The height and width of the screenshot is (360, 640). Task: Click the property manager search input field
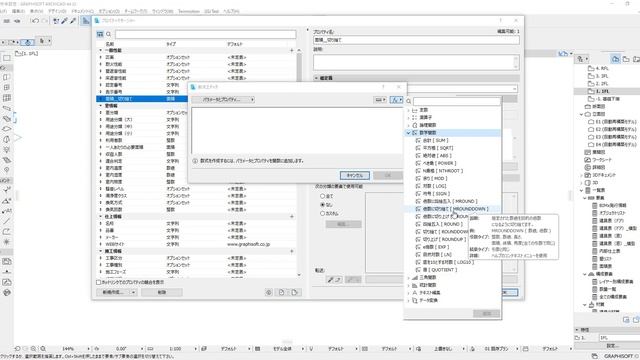pos(205,34)
